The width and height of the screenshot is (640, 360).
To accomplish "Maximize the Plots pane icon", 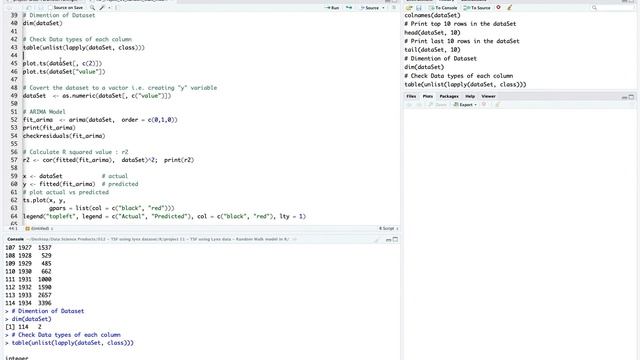I will coord(631,97).
